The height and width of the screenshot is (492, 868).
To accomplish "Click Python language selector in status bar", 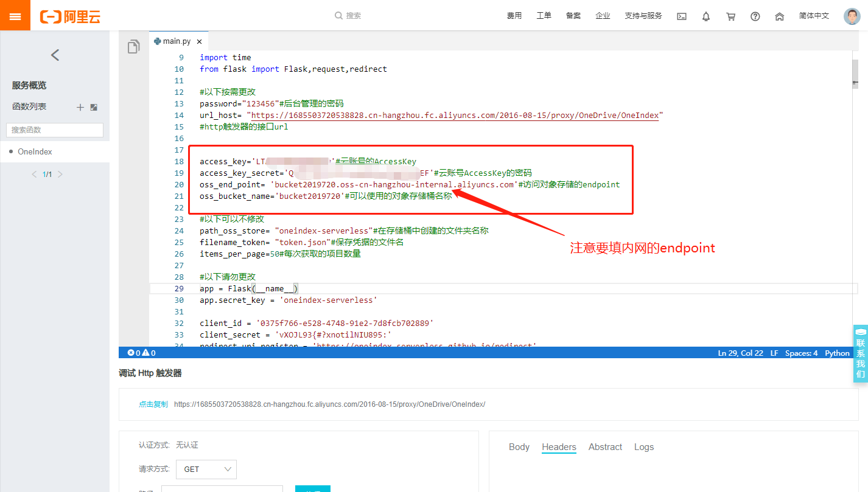I will click(x=837, y=353).
